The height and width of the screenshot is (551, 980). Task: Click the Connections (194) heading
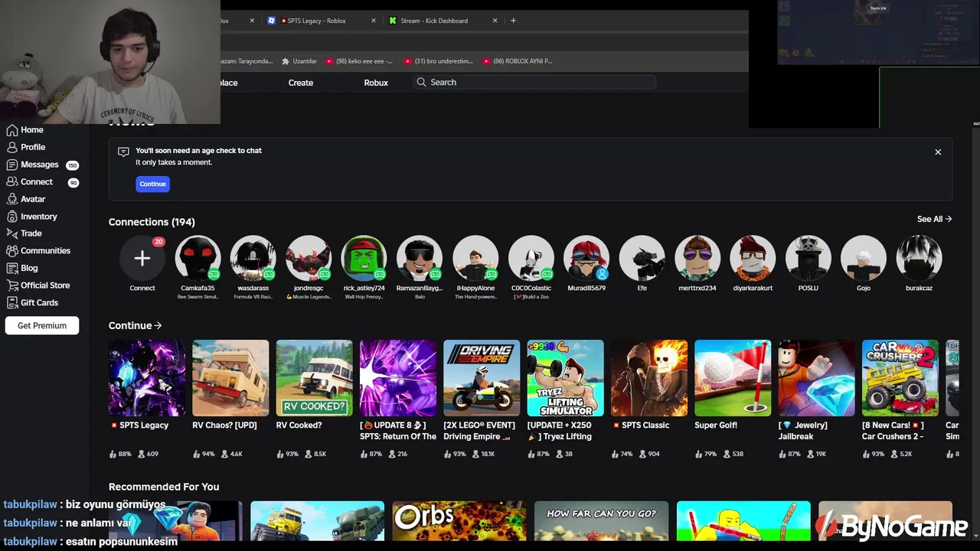[152, 222]
